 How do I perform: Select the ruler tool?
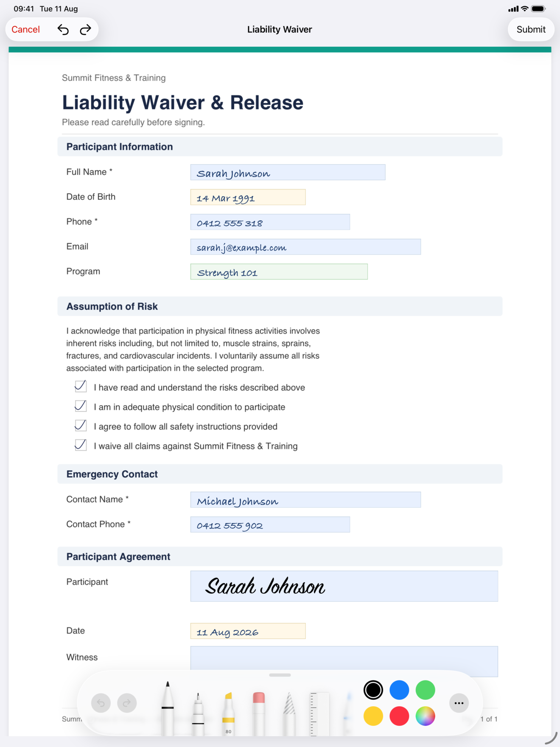click(x=319, y=714)
